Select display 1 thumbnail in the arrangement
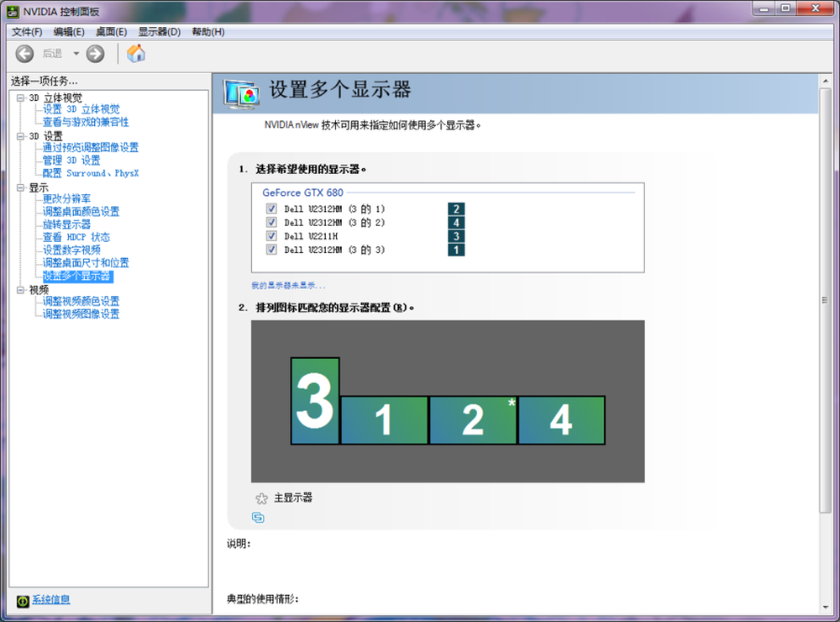Screen dimensions: 840x622 coord(384,420)
